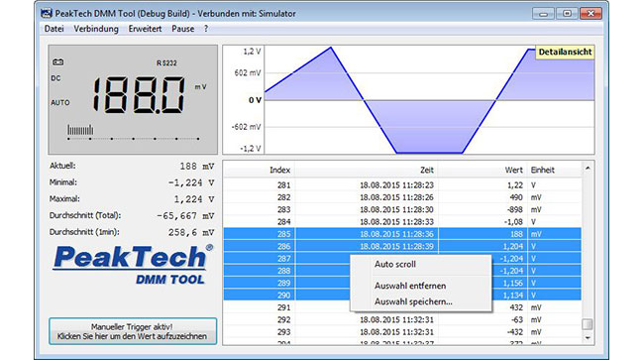The image size is (644, 360).
Task: Click the table scrollbar thumb
Action: coord(588,324)
